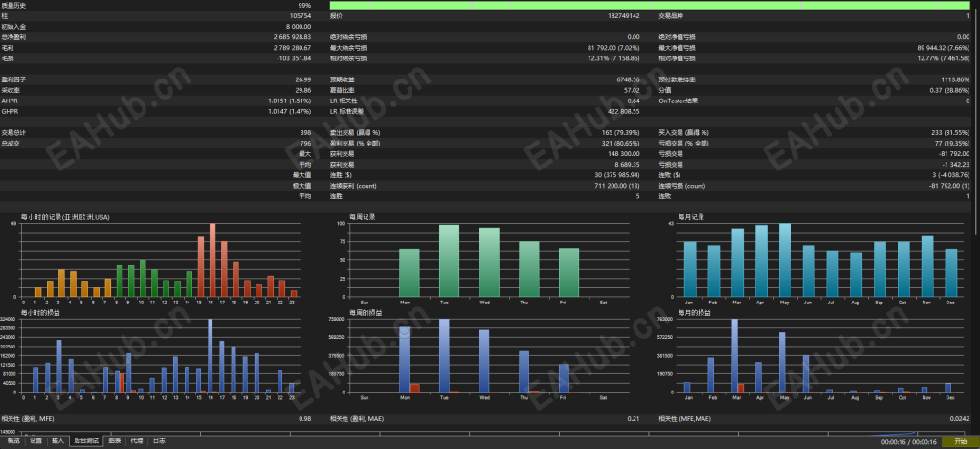This screenshot has height=449, width=980.
Task: Open the 日志 tab
Action: tap(159, 441)
